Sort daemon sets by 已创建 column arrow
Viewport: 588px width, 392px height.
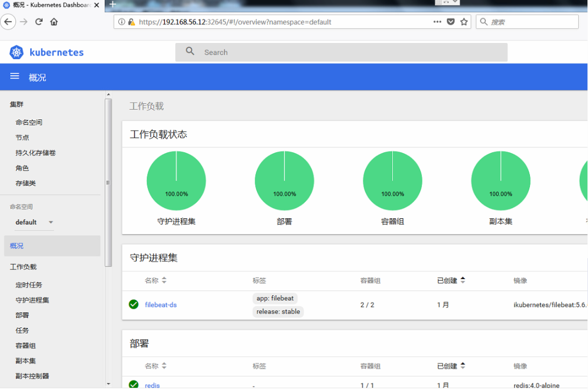(463, 280)
